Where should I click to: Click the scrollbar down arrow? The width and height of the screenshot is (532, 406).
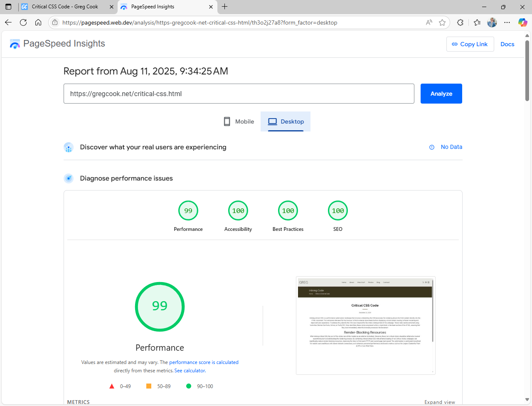coord(527,400)
